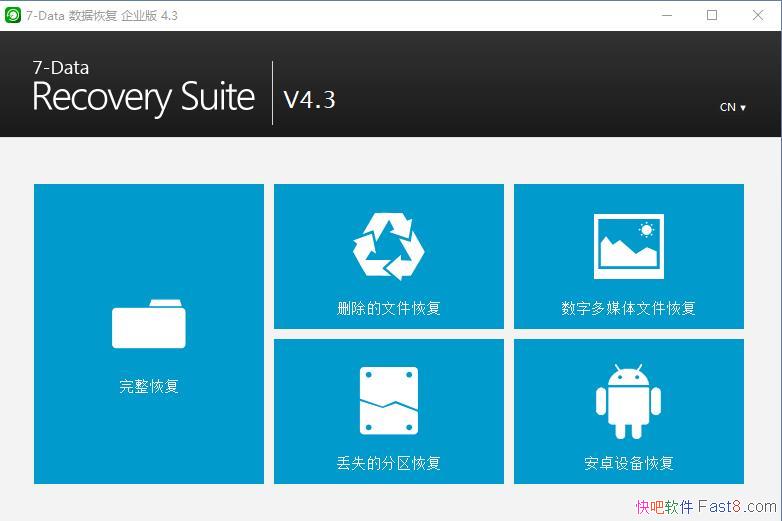The width and height of the screenshot is (782, 521).
Task: Click the cracked disk icon for lost partitions
Action: point(389,401)
